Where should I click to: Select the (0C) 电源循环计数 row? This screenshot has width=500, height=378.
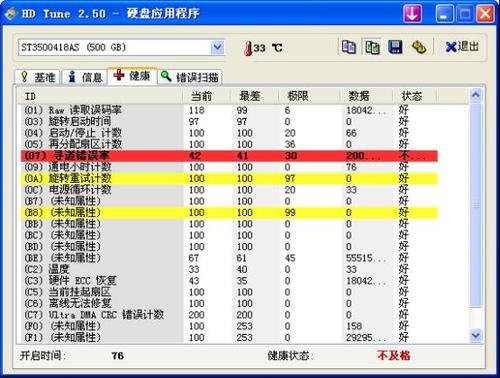[x=229, y=190]
